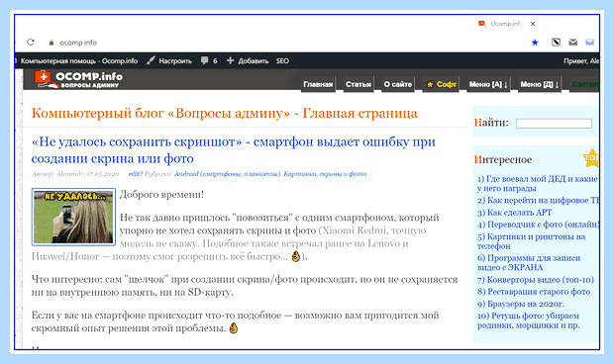Open the green contacts nav tab

pos(584,84)
